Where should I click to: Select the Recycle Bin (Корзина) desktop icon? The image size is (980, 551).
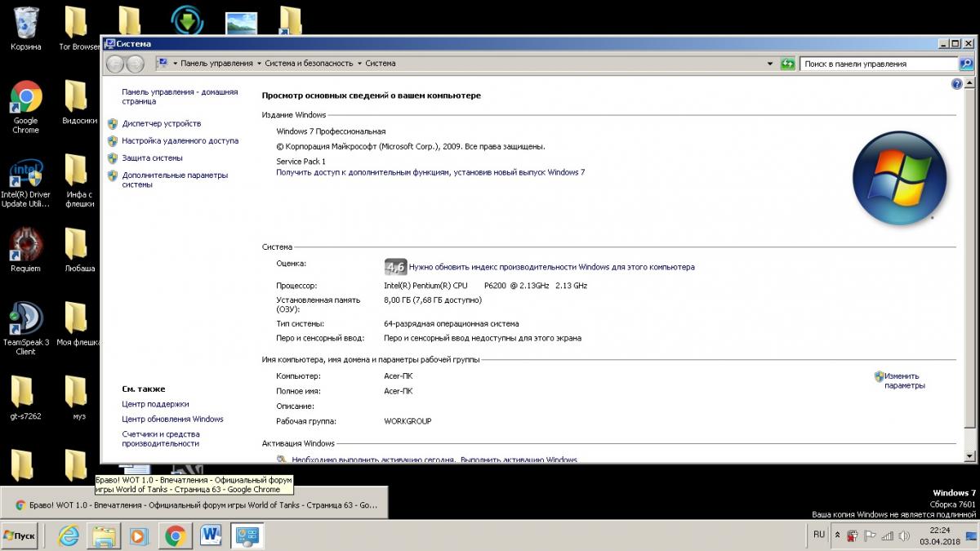[25, 29]
